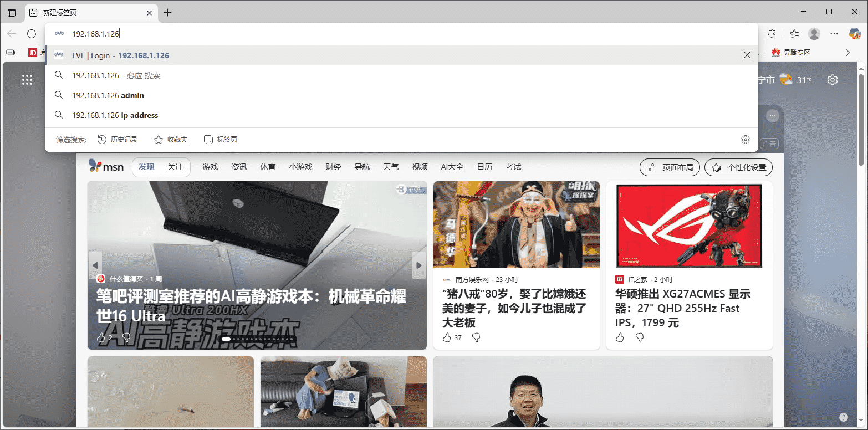Image resolution: width=868 pixels, height=430 pixels.
Task: Click the user profile avatar icon
Action: click(814, 34)
